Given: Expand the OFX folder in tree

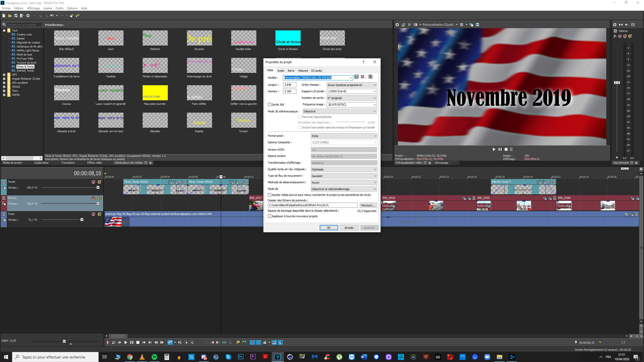Looking at the screenshot, I should 4,75.
